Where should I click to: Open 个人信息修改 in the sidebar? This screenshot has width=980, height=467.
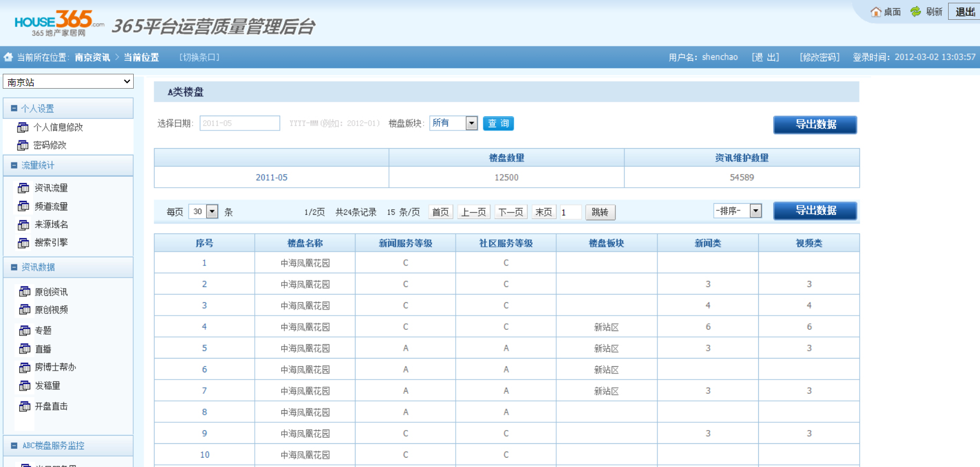[x=58, y=127]
